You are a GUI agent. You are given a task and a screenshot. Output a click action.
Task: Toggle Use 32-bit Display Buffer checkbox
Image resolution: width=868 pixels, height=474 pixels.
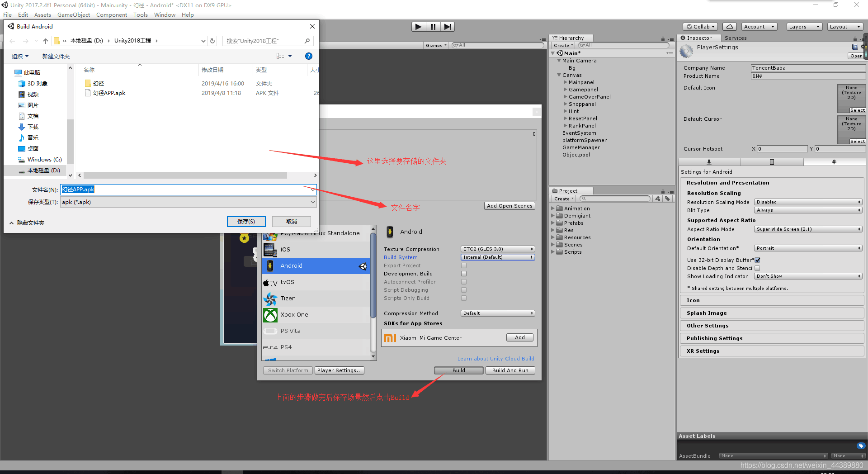[x=757, y=260]
